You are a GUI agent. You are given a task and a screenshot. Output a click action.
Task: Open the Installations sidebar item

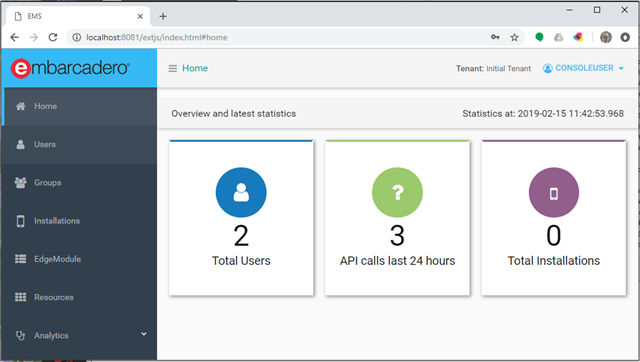tap(79, 221)
